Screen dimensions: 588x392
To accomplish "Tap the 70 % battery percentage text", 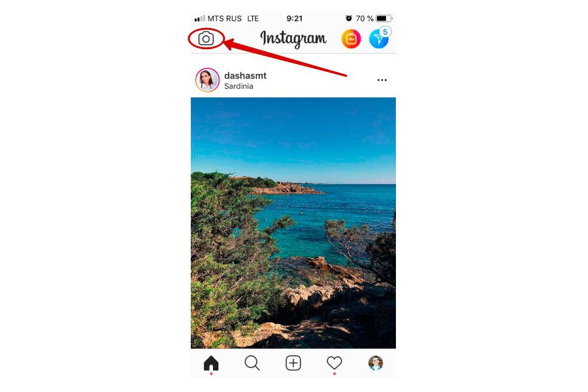I will (365, 18).
